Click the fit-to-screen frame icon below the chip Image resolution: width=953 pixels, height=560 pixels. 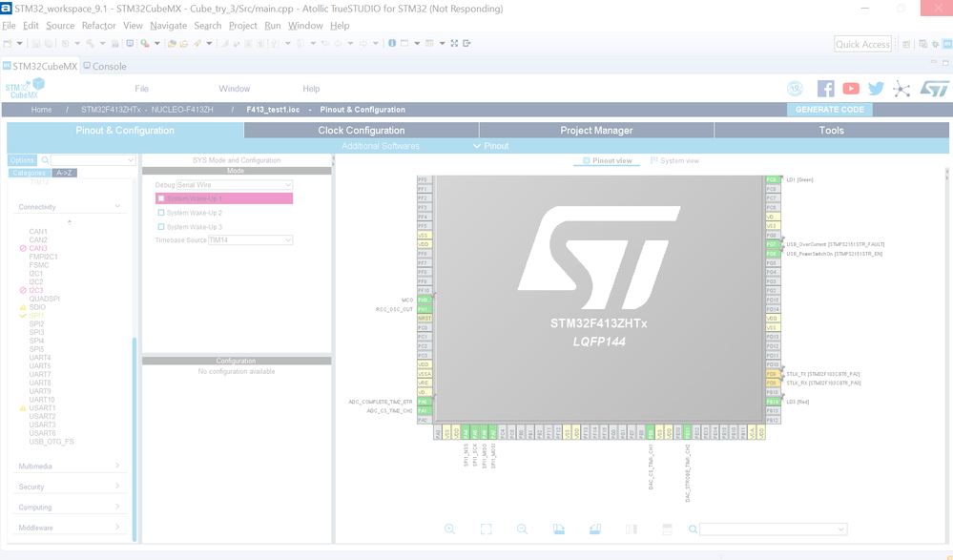[x=487, y=529]
